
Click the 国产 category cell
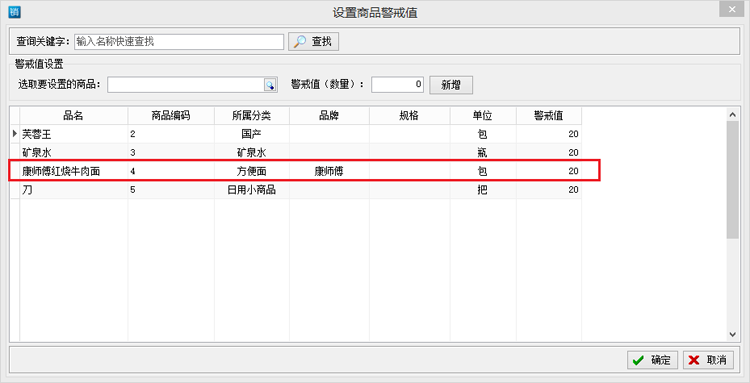point(252,134)
